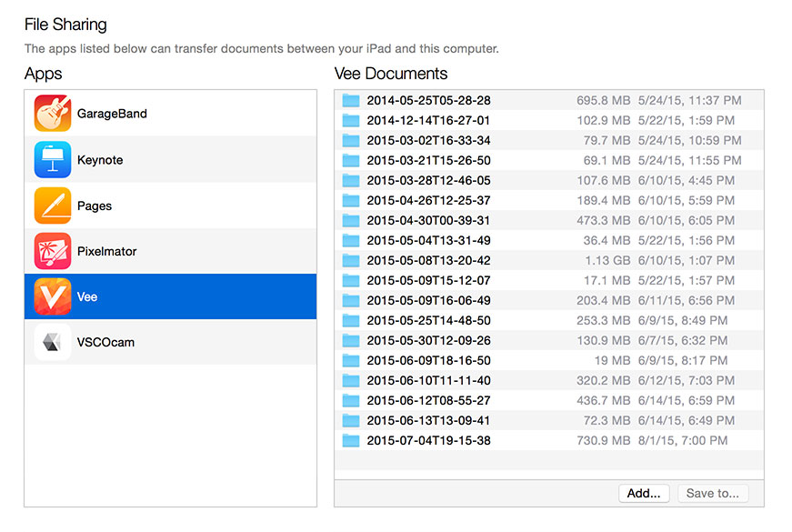Click folder icon for 2015-06-09T18-16-50
The width and height of the screenshot is (792, 532).
pyautogui.click(x=351, y=360)
